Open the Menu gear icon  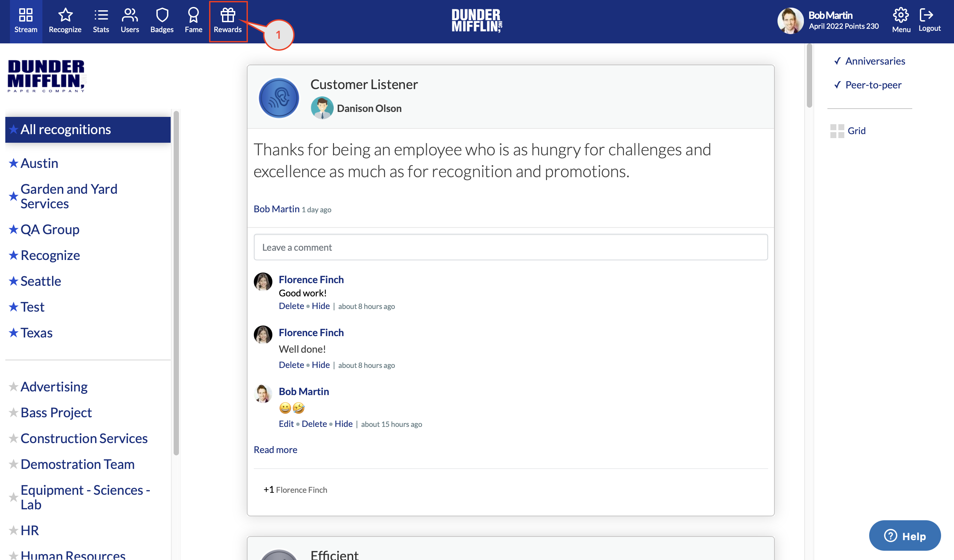pyautogui.click(x=901, y=15)
